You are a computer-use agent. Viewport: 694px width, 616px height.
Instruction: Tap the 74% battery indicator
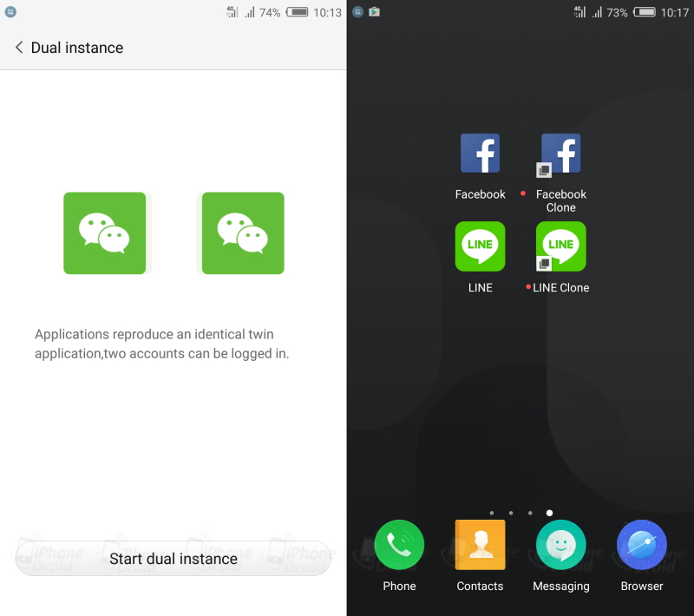click(x=297, y=12)
